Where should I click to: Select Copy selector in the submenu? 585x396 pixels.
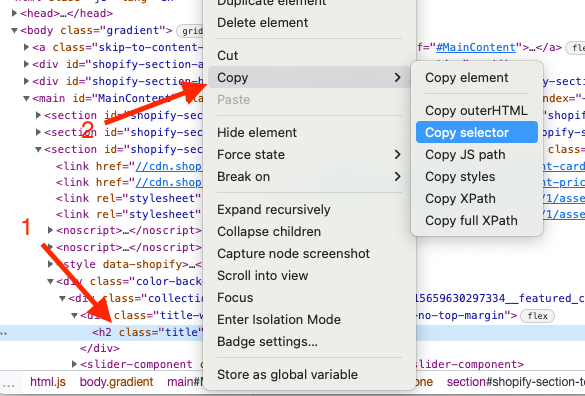476,132
